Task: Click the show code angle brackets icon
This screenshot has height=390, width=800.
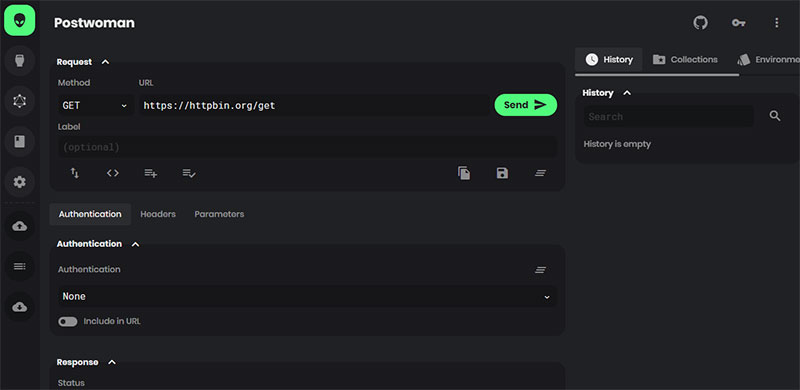Action: [113, 173]
